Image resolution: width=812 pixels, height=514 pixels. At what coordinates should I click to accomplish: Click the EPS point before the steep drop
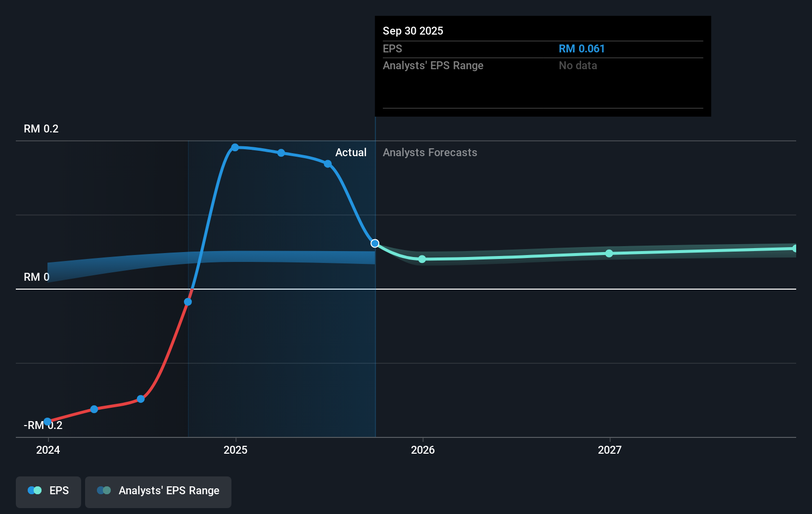[328, 164]
